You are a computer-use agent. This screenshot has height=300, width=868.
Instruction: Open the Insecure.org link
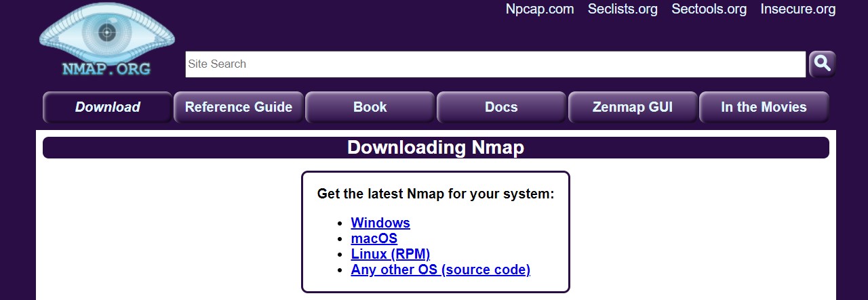coord(798,9)
